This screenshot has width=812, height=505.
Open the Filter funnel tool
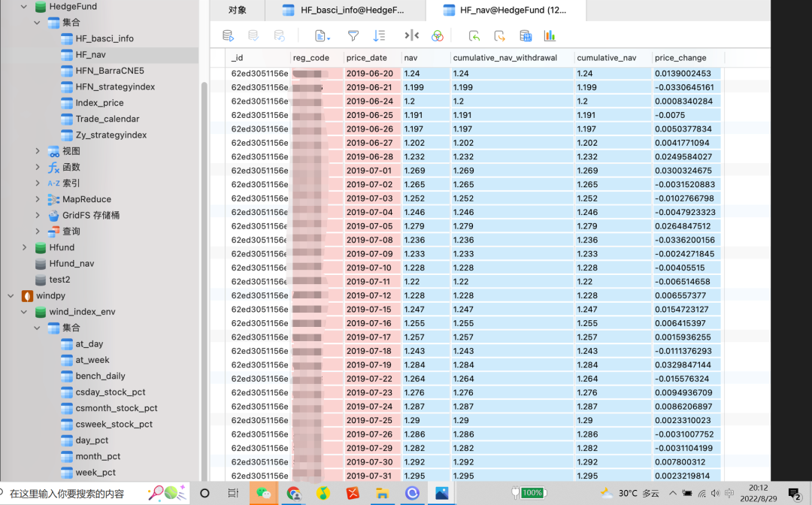353,36
